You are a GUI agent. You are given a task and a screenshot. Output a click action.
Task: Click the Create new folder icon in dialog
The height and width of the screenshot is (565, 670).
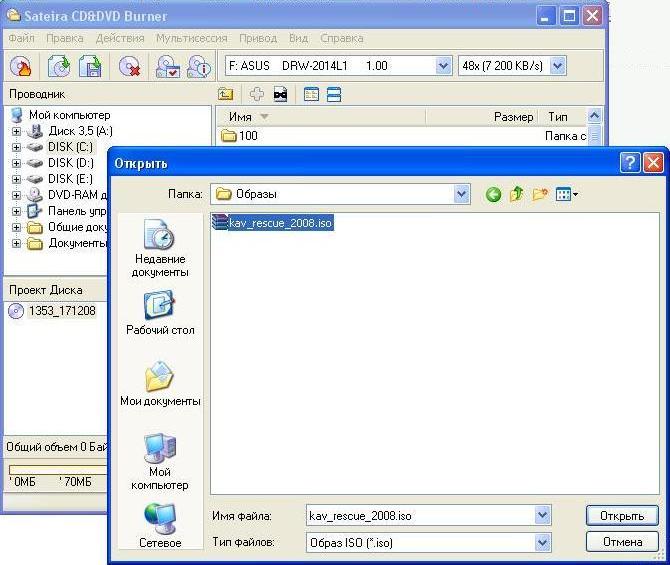point(540,194)
